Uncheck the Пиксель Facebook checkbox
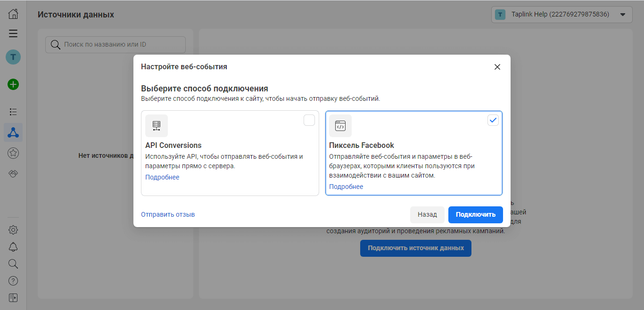 pyautogui.click(x=493, y=120)
